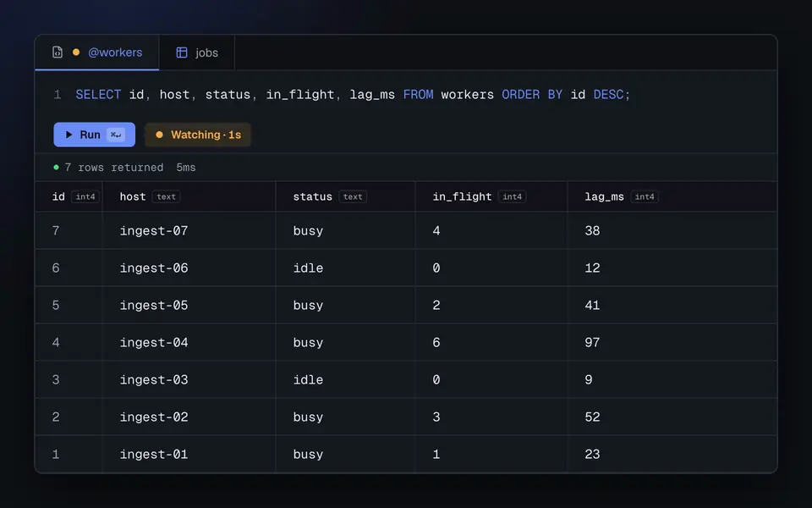Click the int4 type badge beside id
The image size is (812, 508).
point(85,196)
